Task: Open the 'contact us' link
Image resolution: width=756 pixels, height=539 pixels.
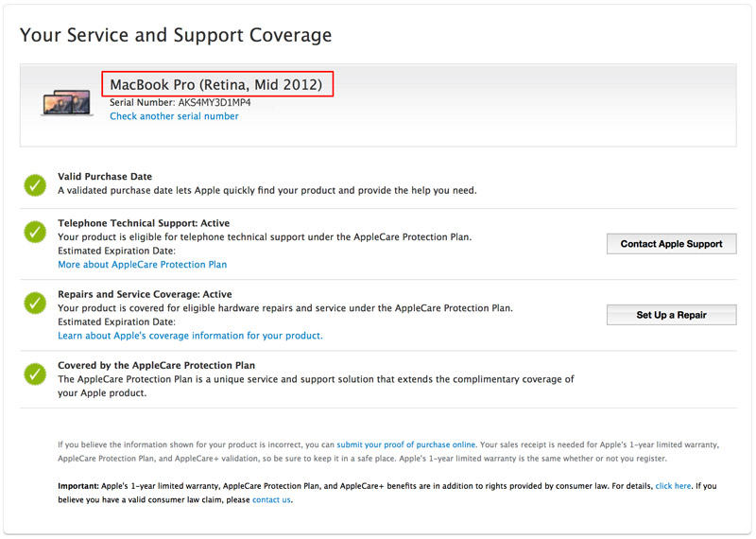Action: coord(271,500)
